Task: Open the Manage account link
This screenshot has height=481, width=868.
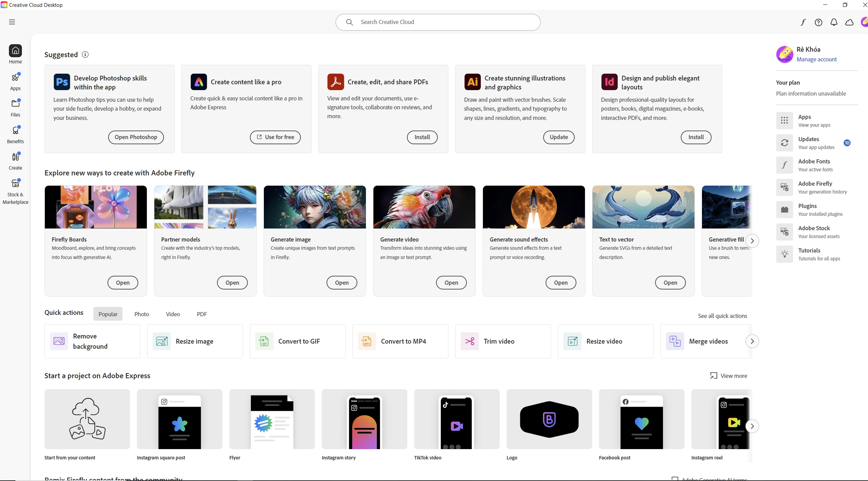Action: (x=817, y=59)
